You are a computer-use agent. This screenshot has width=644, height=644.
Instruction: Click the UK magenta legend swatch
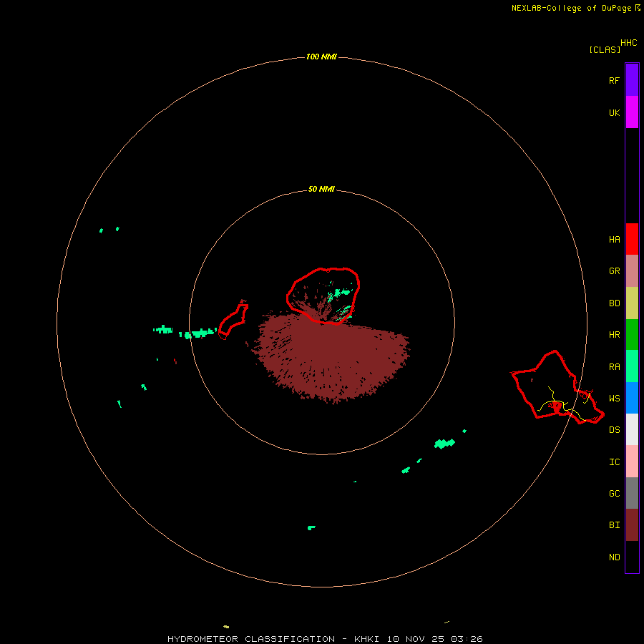point(632,112)
